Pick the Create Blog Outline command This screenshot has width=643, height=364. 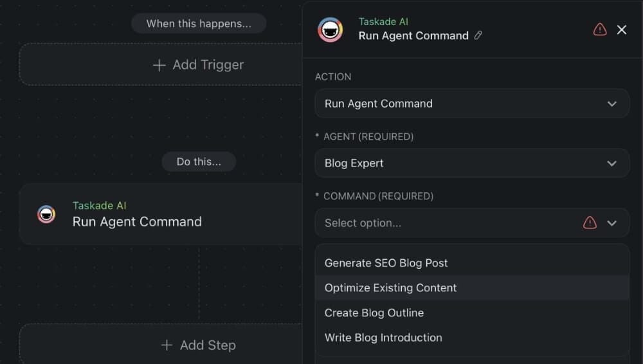tap(374, 313)
